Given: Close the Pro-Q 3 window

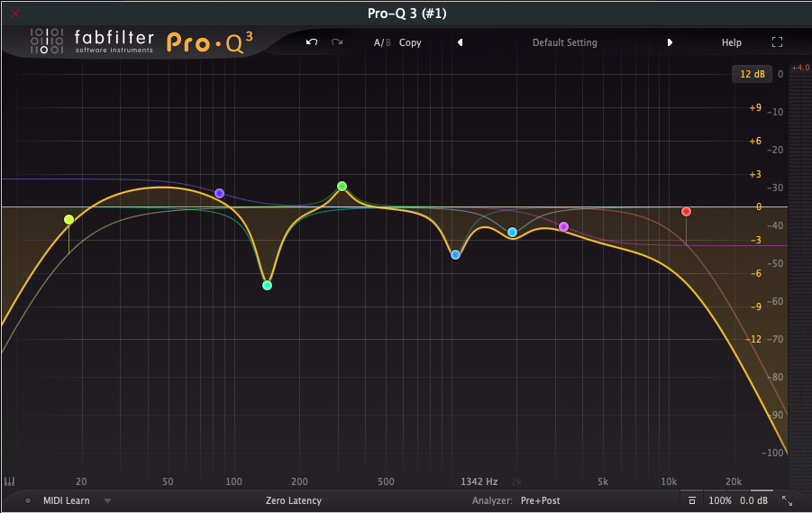Looking at the screenshot, I should (x=15, y=14).
